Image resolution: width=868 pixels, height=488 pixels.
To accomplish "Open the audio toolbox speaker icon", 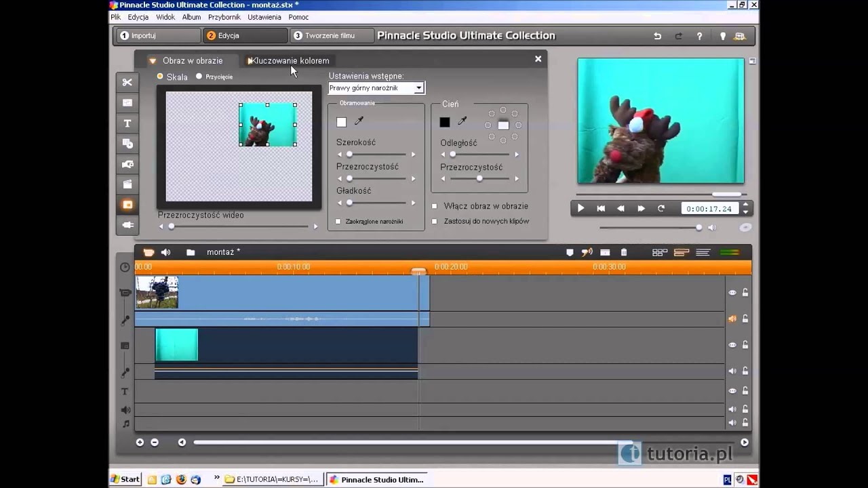I will click(165, 252).
